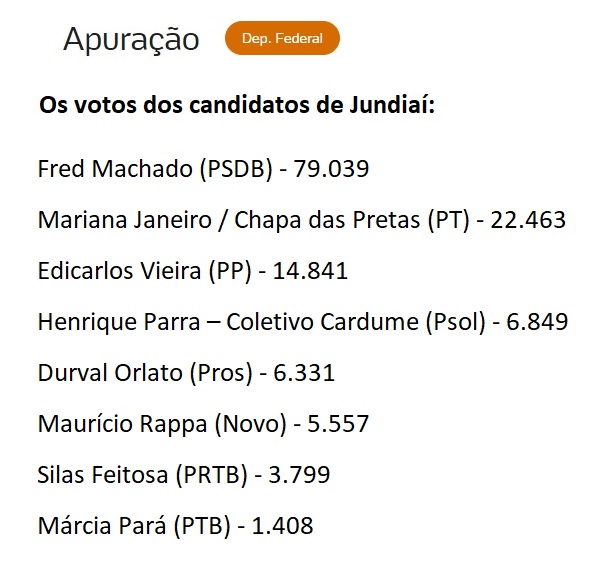Click the vote count 3.799
This screenshot has width=590, height=582.
[x=299, y=474]
